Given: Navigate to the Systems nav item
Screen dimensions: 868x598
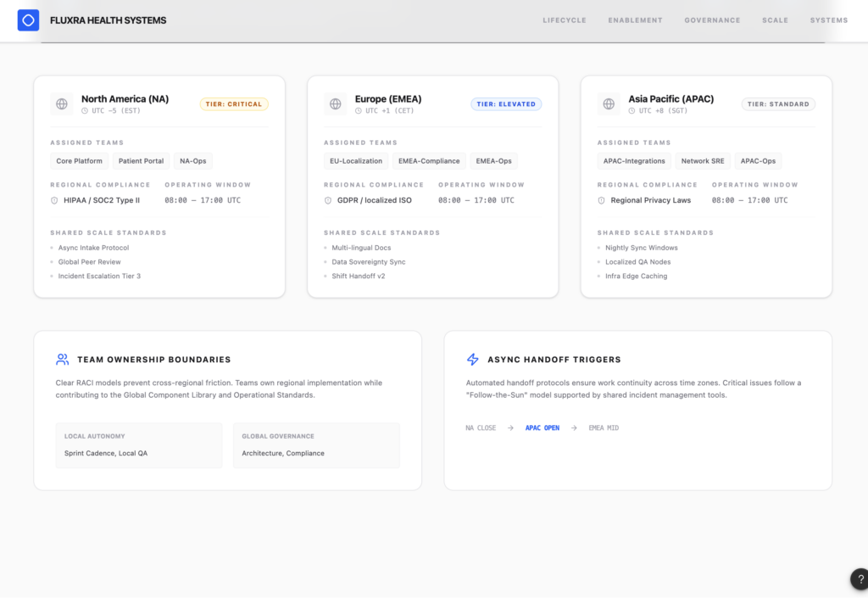Looking at the screenshot, I should pos(829,20).
